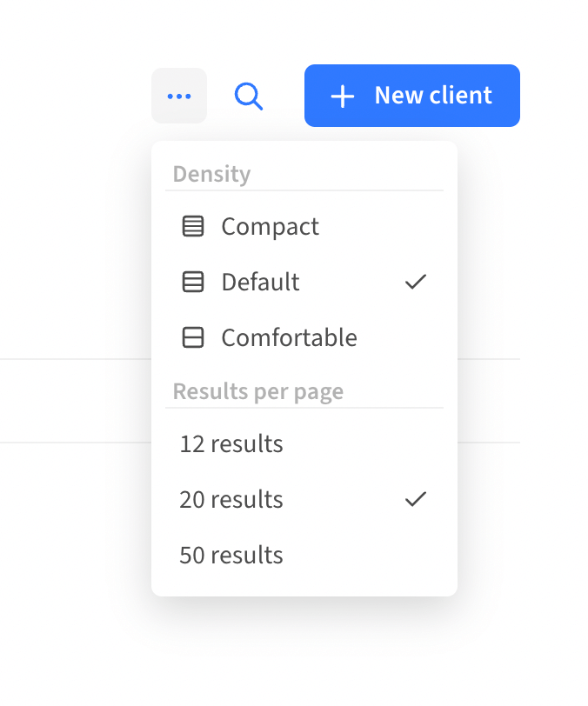This screenshot has height=706, width=588.
Task: Show 12 results per page
Action: tap(231, 444)
